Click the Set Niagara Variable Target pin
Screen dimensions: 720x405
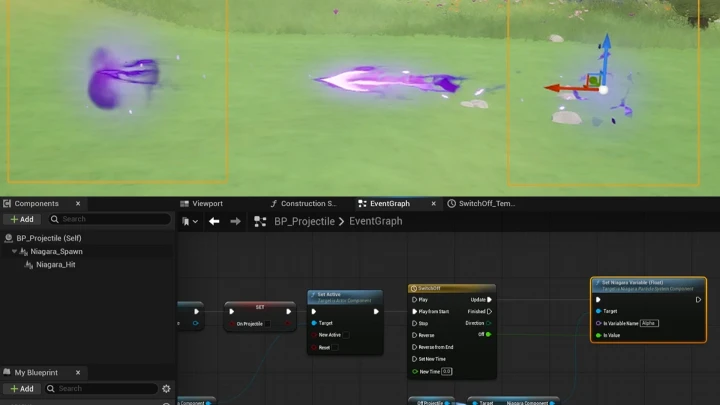(598, 311)
